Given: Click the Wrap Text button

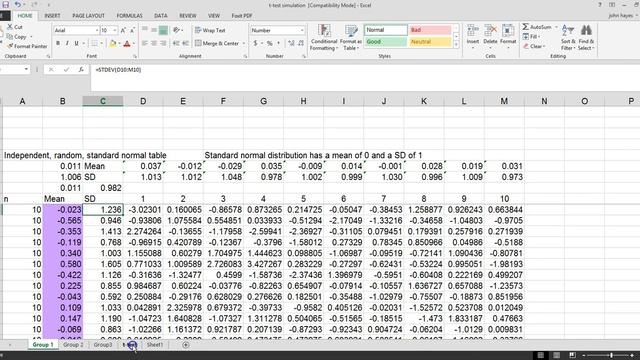Looking at the screenshot, I should pos(210,31).
